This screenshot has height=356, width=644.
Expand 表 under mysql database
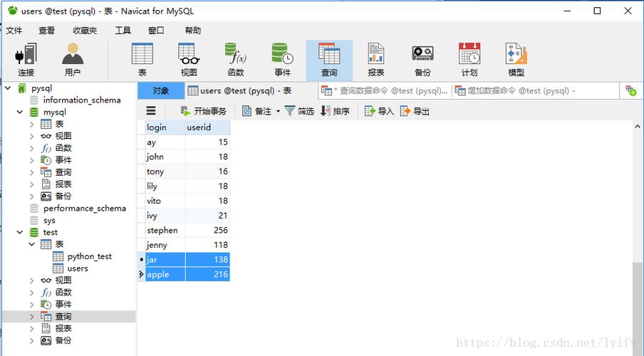coord(32,124)
